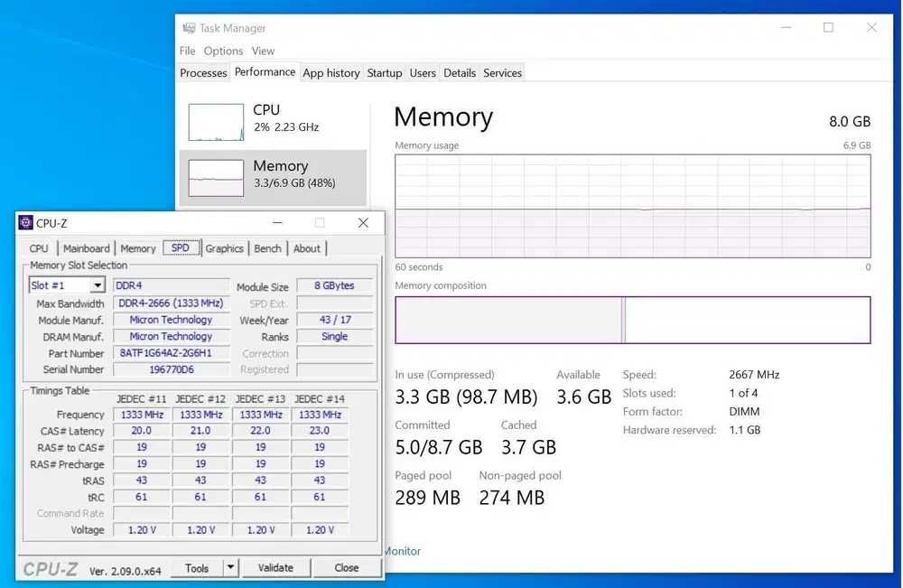903x588 pixels.
Task: Open the File menu in Task Manager
Action: click(x=187, y=51)
